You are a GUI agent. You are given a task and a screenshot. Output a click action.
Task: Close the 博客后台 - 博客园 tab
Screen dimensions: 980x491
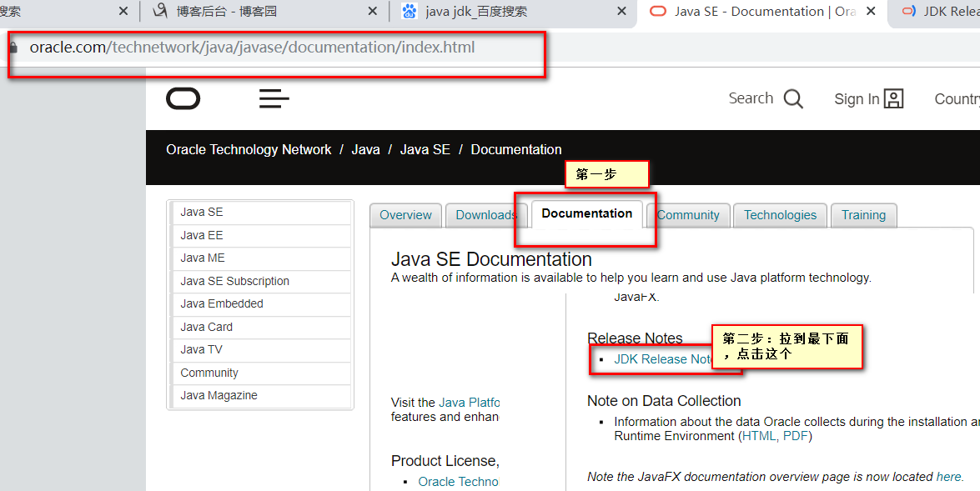373,11
